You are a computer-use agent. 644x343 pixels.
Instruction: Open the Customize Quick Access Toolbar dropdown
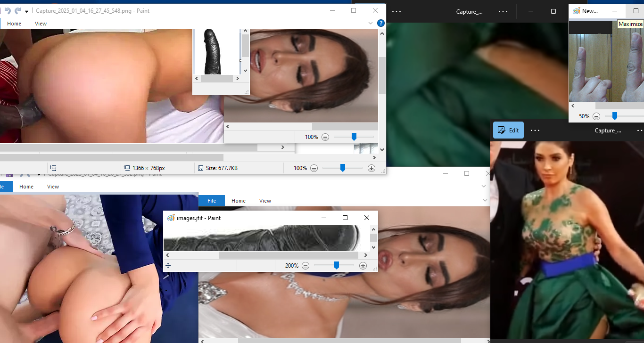[26, 11]
